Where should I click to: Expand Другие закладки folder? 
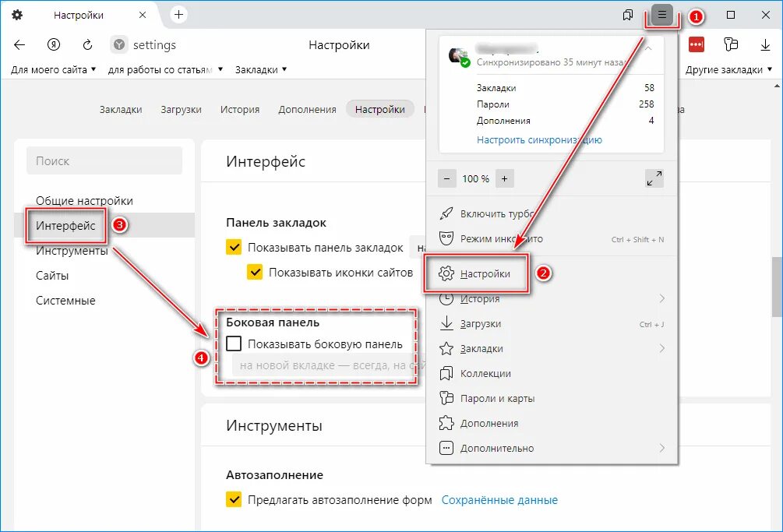[728, 70]
